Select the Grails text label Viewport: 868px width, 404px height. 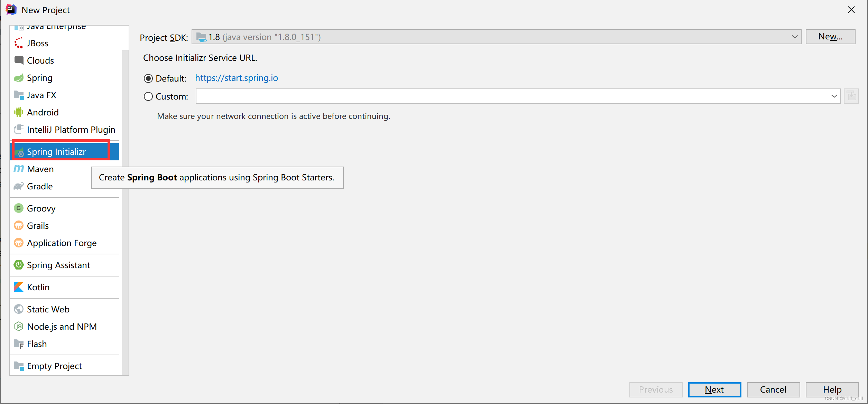pos(38,226)
